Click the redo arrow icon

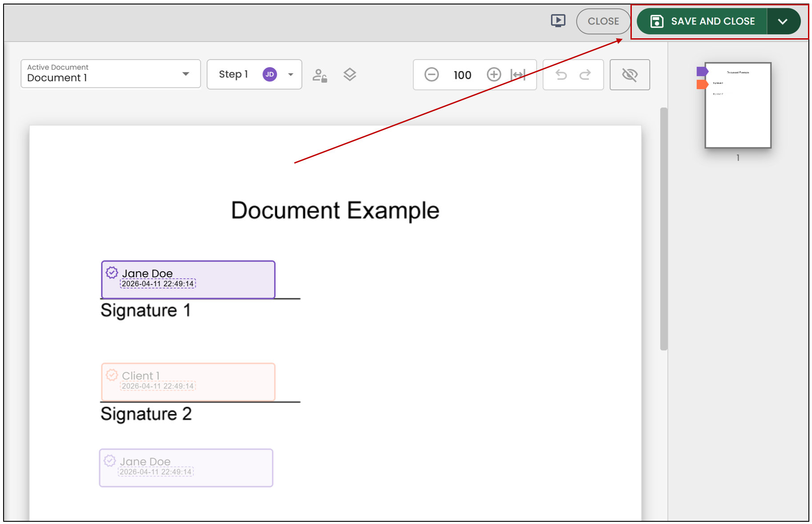point(585,75)
